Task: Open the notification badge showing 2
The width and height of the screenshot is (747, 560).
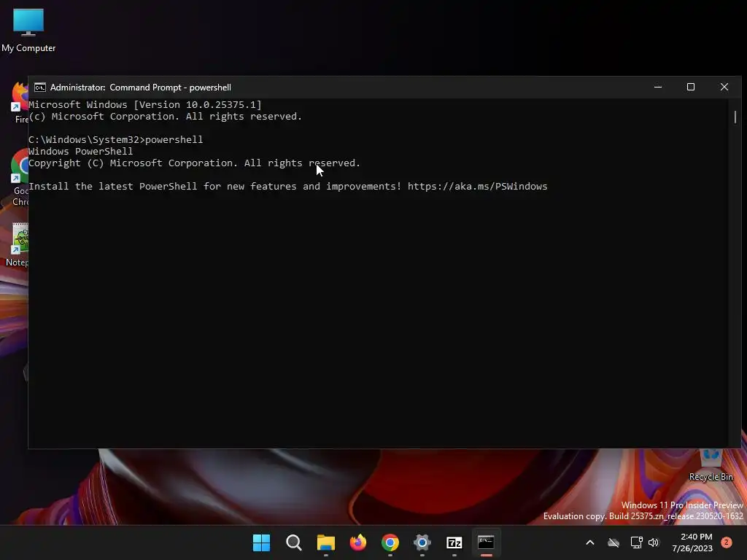Action: point(726,542)
